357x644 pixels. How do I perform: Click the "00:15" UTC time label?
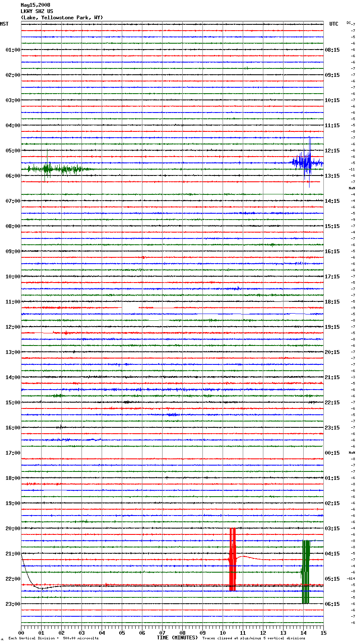point(332,453)
